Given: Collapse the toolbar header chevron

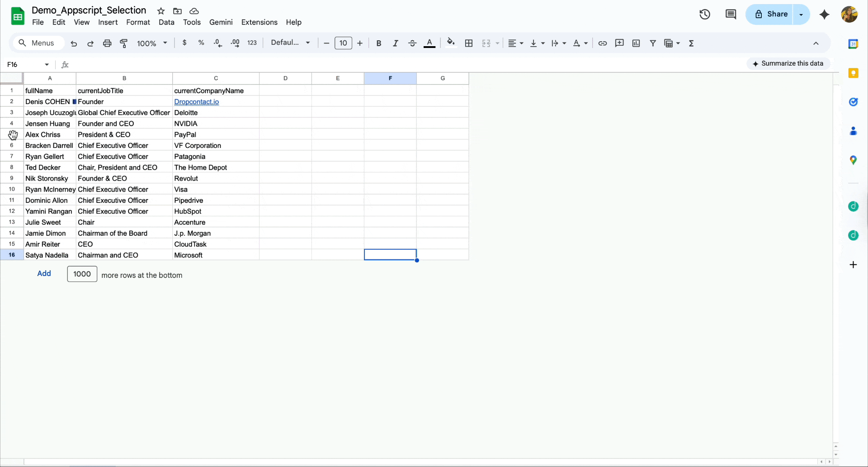Looking at the screenshot, I should (x=816, y=43).
